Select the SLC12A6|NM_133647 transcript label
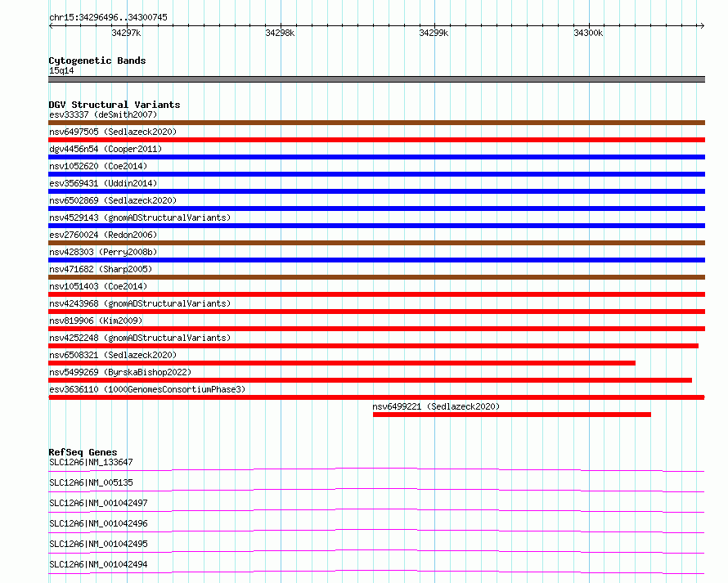This screenshot has width=728, height=583. pos(91,462)
